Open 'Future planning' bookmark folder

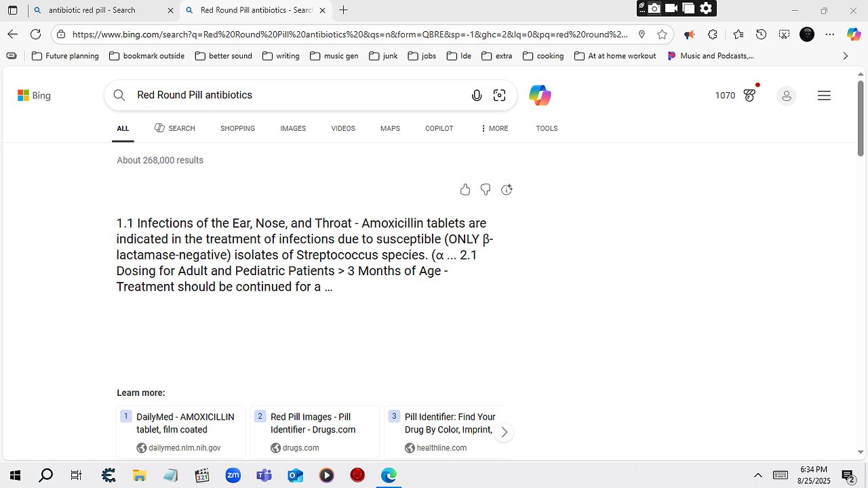(65, 56)
